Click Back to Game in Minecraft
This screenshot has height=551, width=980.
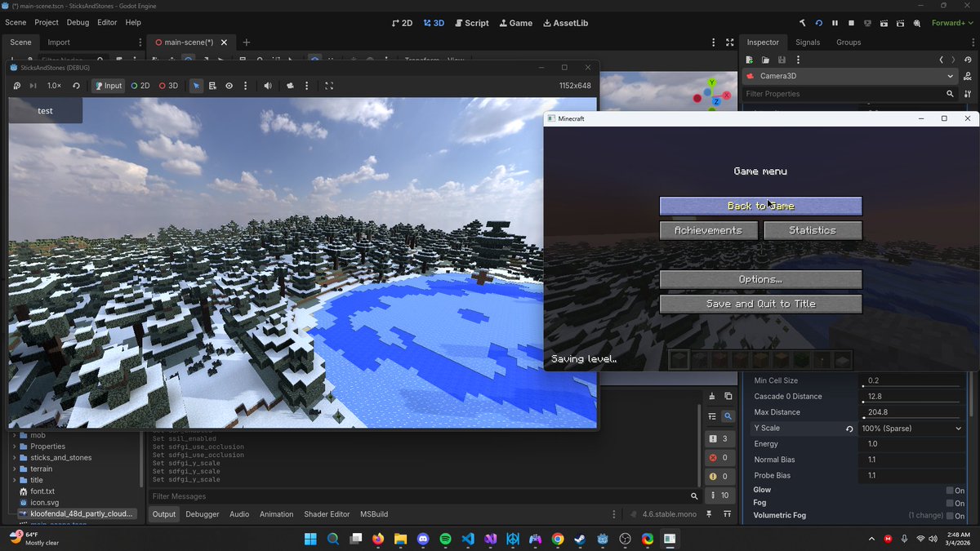(x=760, y=206)
